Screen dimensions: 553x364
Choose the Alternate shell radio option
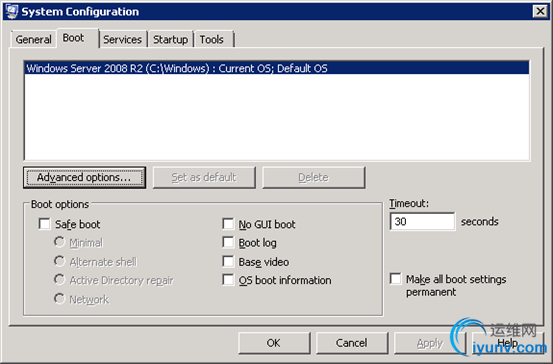point(59,261)
